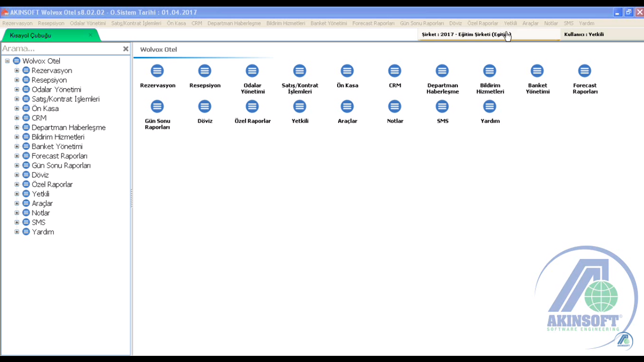Select SMS in the tree
644x362 pixels.
pyautogui.click(x=39, y=222)
